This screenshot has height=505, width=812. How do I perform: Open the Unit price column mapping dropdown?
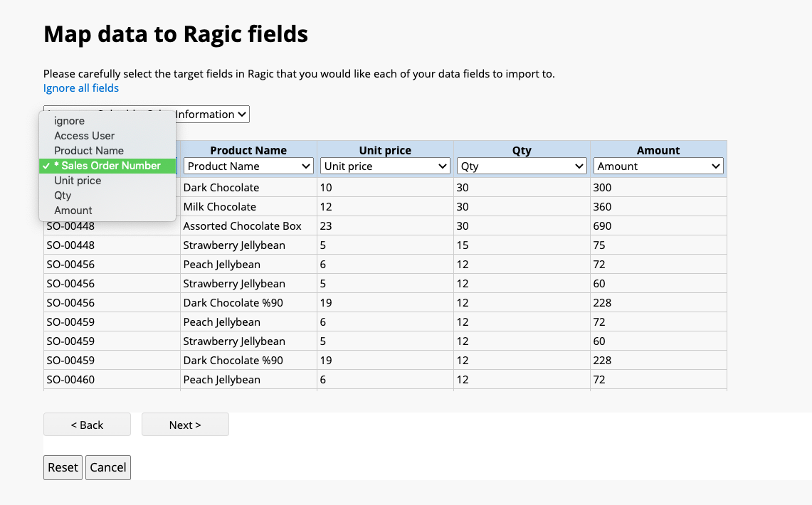[x=385, y=166]
